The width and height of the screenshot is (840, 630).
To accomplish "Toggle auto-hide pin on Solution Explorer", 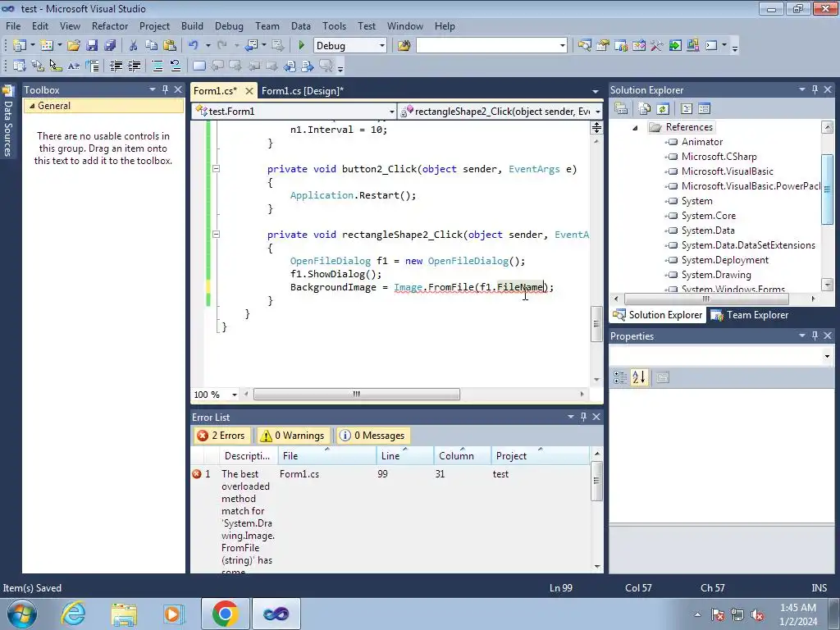I will pos(815,89).
